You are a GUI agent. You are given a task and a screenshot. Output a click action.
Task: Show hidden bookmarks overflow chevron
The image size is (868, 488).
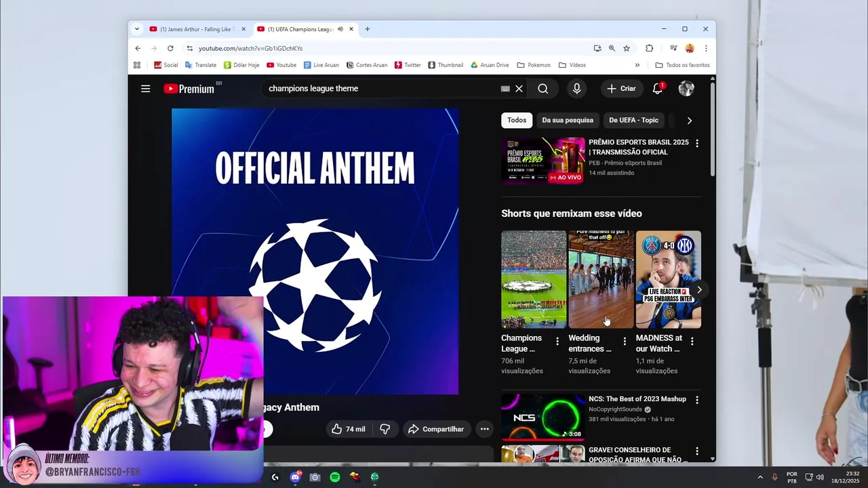(x=637, y=65)
